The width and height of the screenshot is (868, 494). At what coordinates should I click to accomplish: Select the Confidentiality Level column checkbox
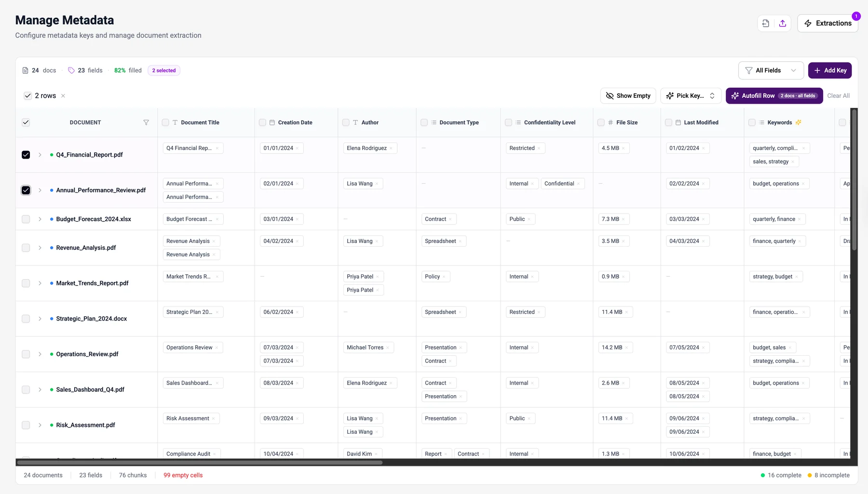click(508, 122)
